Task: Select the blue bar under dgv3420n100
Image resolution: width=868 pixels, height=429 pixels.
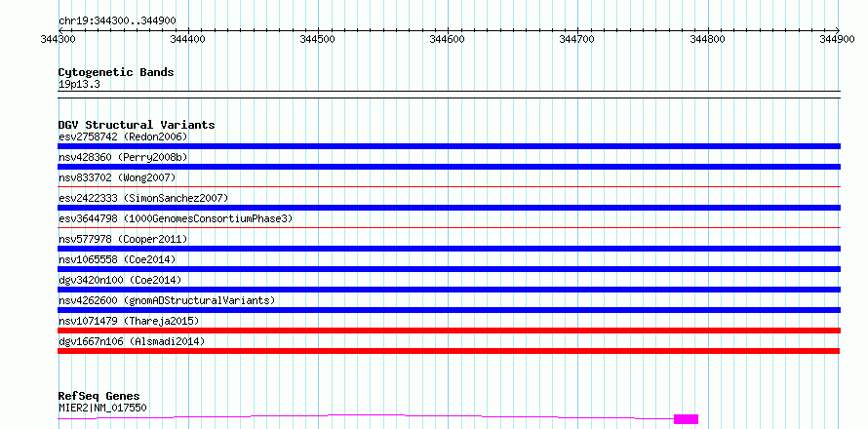Action: tap(449, 290)
